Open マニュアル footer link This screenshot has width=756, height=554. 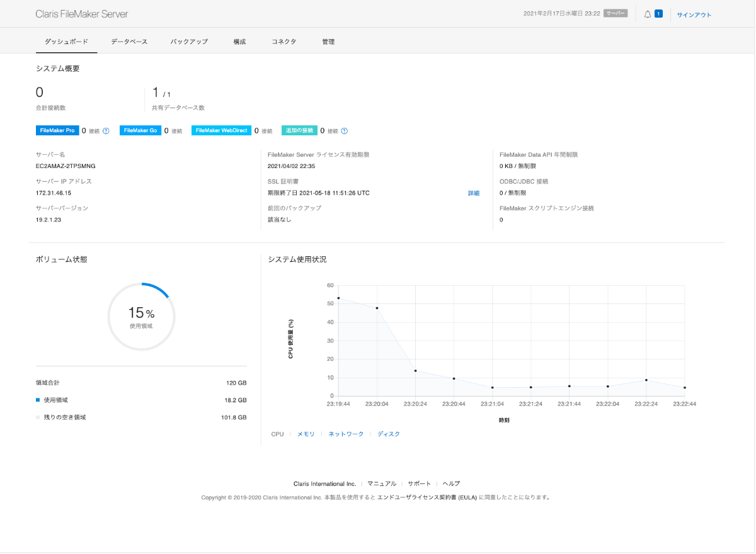(x=382, y=483)
